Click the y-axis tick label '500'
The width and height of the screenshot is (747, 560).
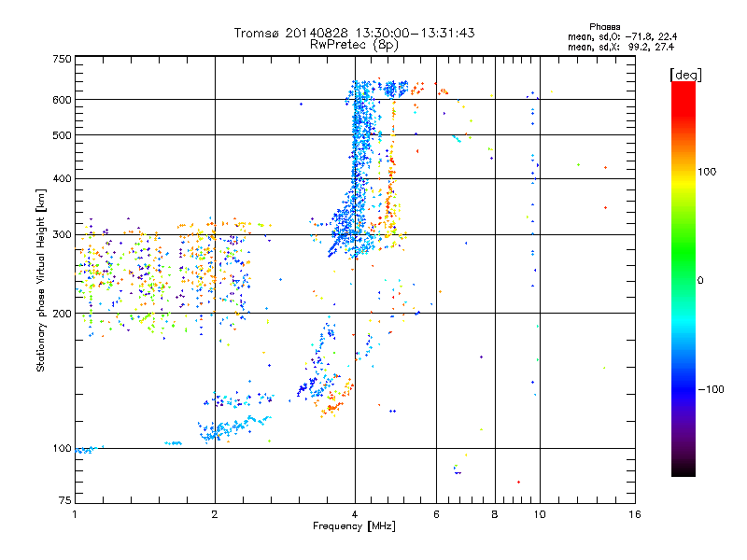click(x=62, y=135)
